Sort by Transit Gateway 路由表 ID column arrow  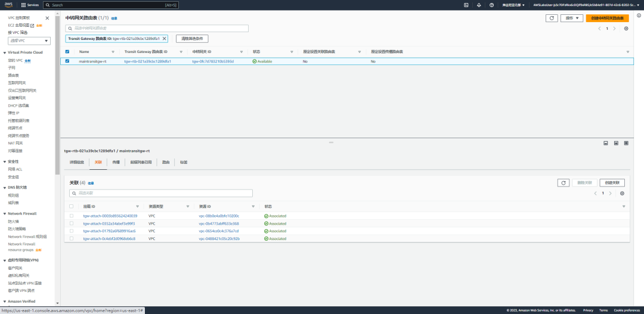tap(181, 52)
